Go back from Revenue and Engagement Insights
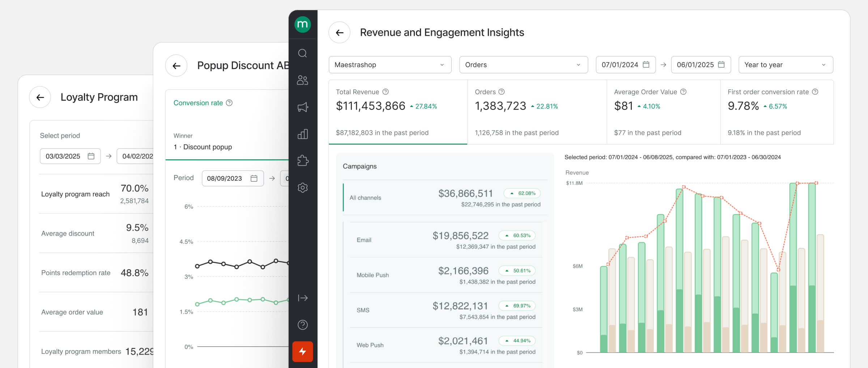Screen dimensions: 868x368 (339, 33)
